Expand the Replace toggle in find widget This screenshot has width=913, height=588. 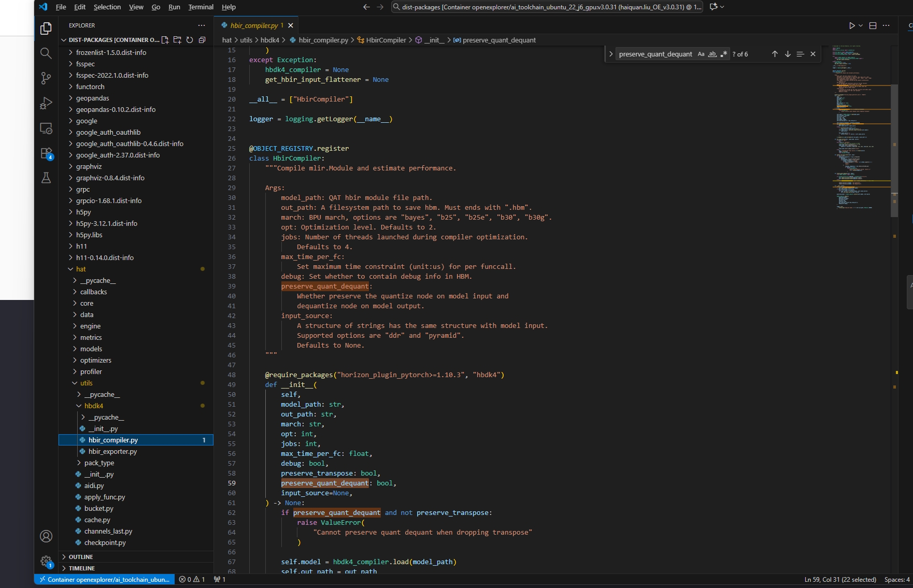(x=611, y=54)
